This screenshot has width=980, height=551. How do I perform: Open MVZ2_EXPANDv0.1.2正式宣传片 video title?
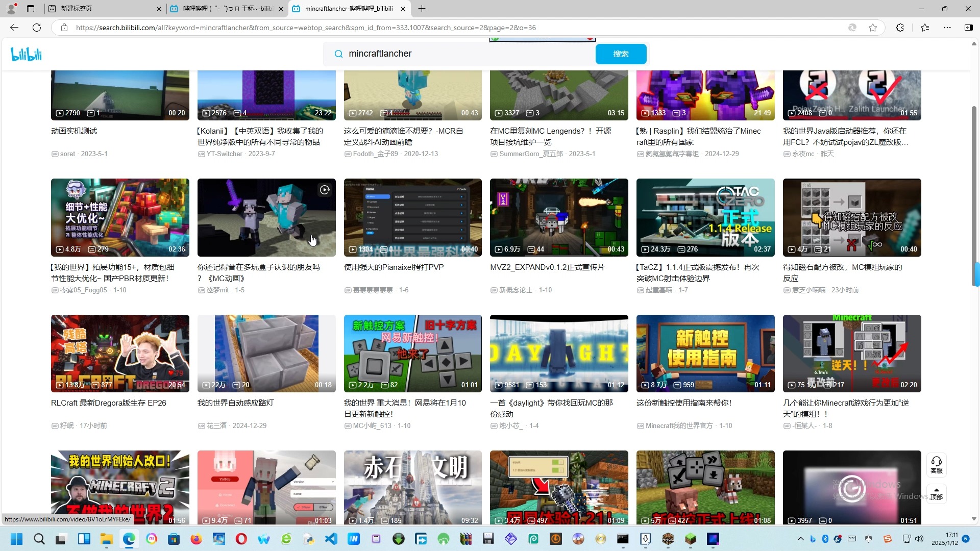(x=547, y=267)
